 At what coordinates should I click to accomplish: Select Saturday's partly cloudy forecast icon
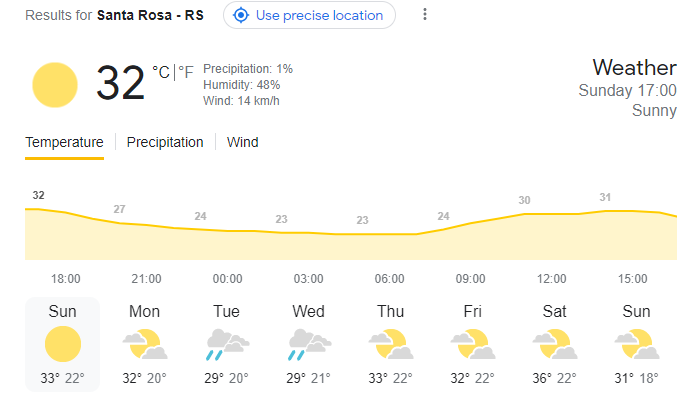click(x=554, y=344)
